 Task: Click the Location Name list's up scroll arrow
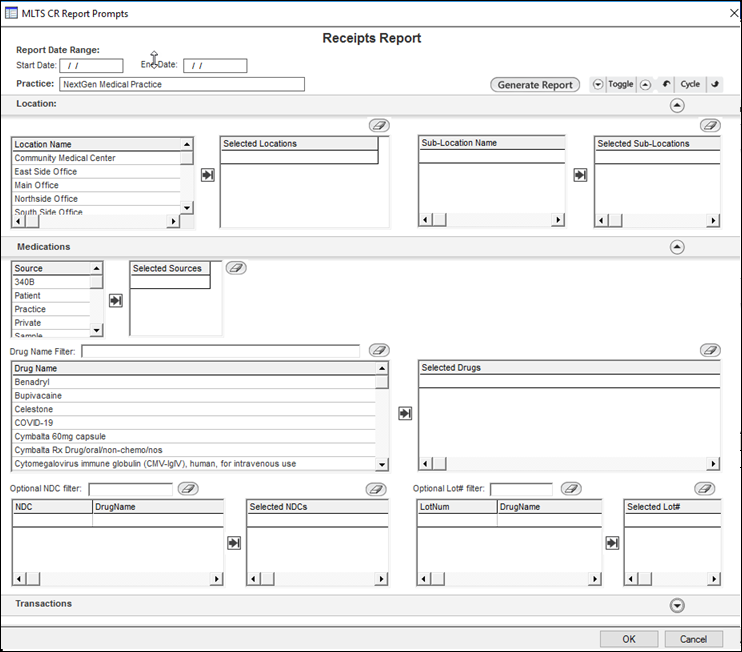coord(187,144)
